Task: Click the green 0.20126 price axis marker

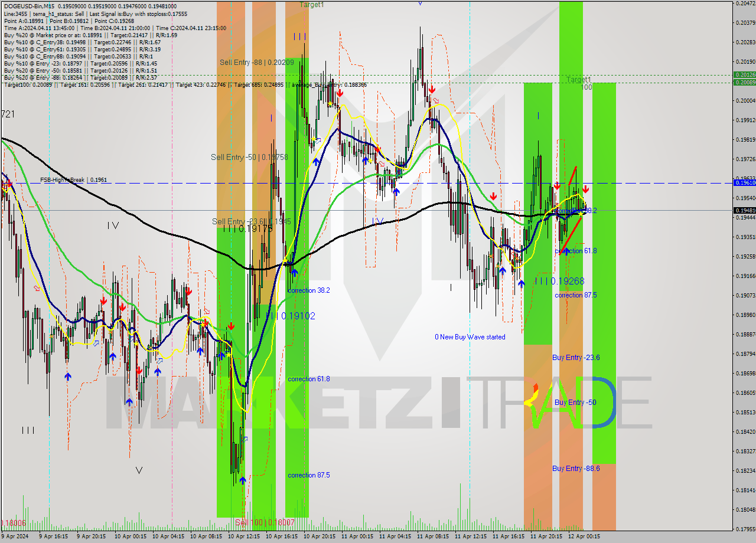Action: pyautogui.click(x=744, y=74)
